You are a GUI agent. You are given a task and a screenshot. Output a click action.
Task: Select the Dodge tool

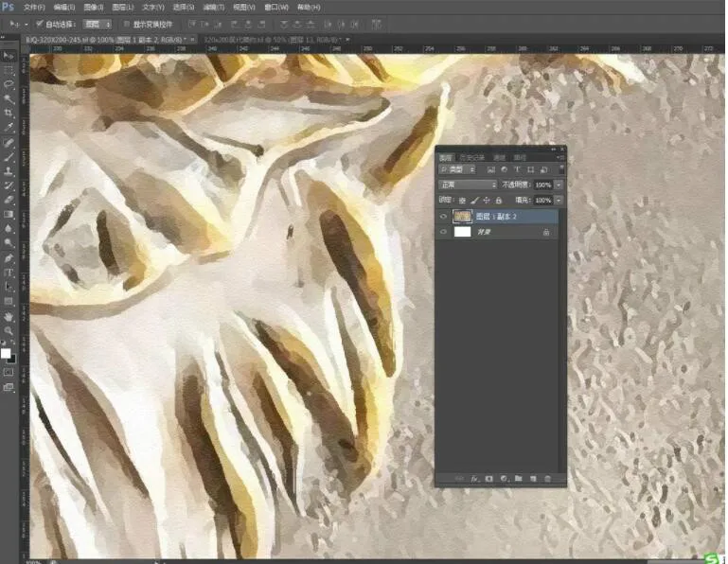9,243
